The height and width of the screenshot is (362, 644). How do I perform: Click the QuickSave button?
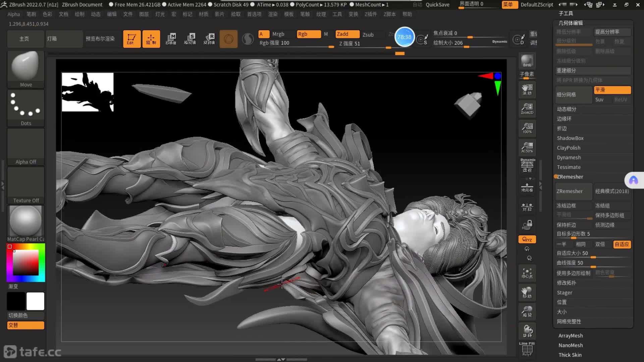tap(437, 5)
